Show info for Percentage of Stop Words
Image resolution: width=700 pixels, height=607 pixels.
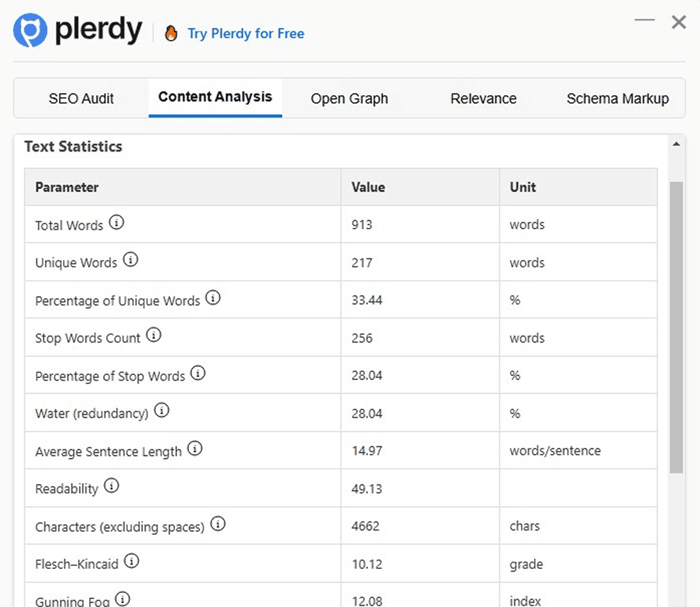coord(198,374)
